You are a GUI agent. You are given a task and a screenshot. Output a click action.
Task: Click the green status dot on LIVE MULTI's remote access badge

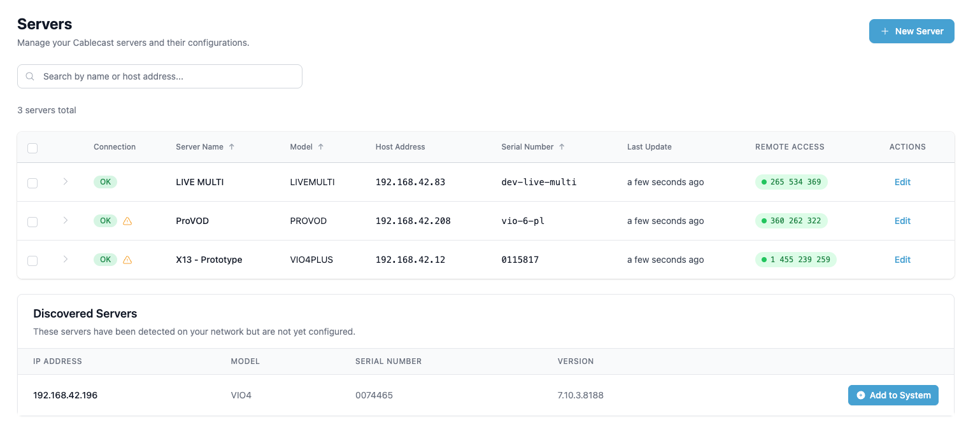763,182
